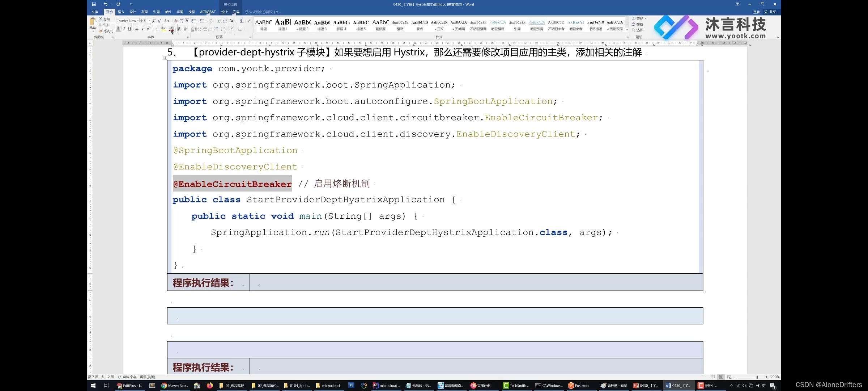The image size is (868, 391).
Task: Apply the 书籍标题 style
Action: click(x=595, y=25)
